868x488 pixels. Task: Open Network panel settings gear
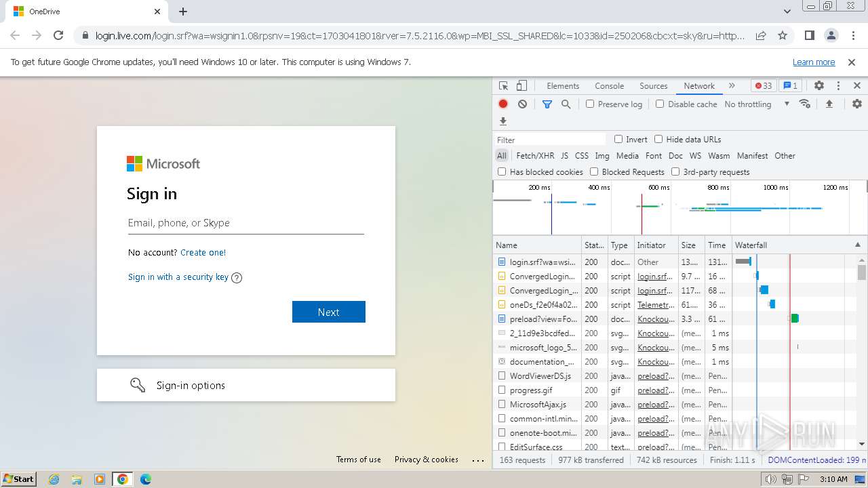pos(857,104)
